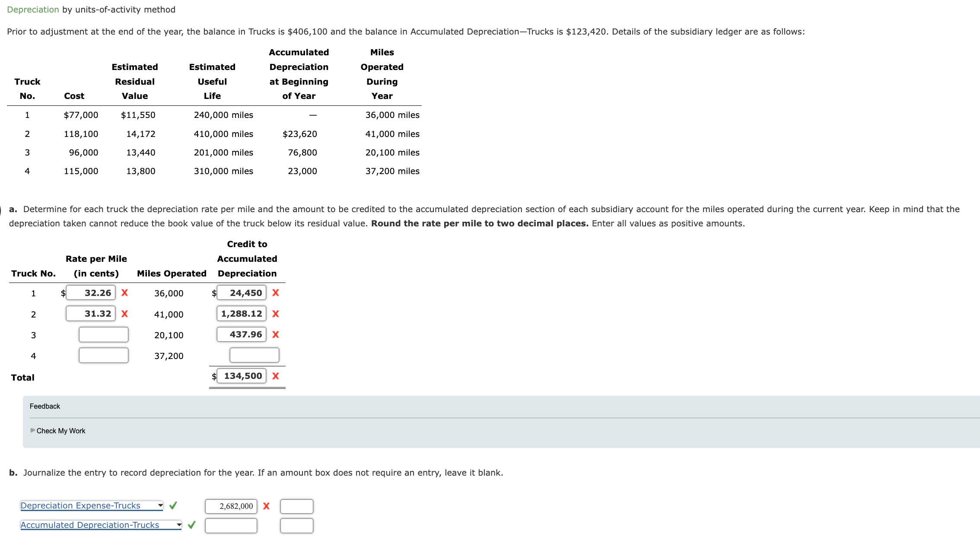
Task: Click Truck 4 rate per mile field
Action: [104, 355]
